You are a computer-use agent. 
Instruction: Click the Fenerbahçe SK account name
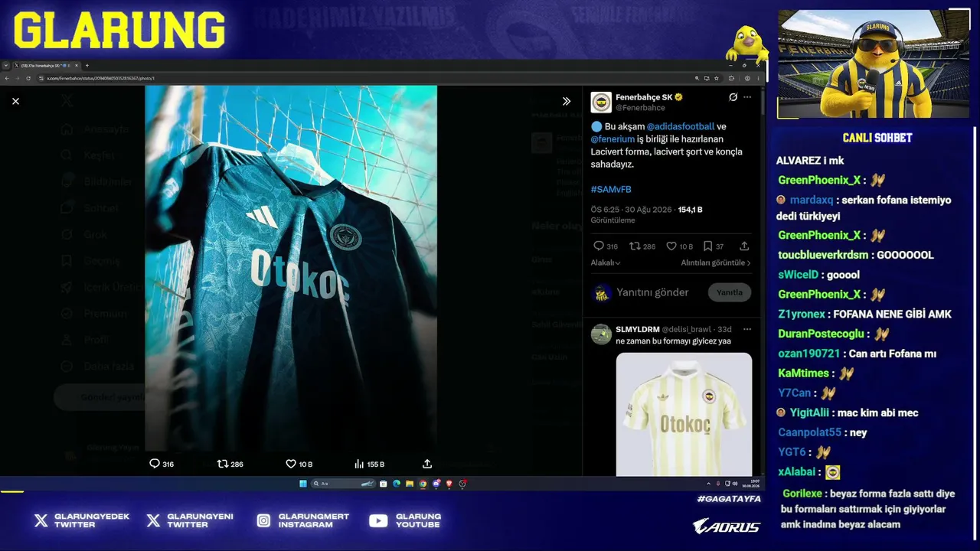[644, 97]
